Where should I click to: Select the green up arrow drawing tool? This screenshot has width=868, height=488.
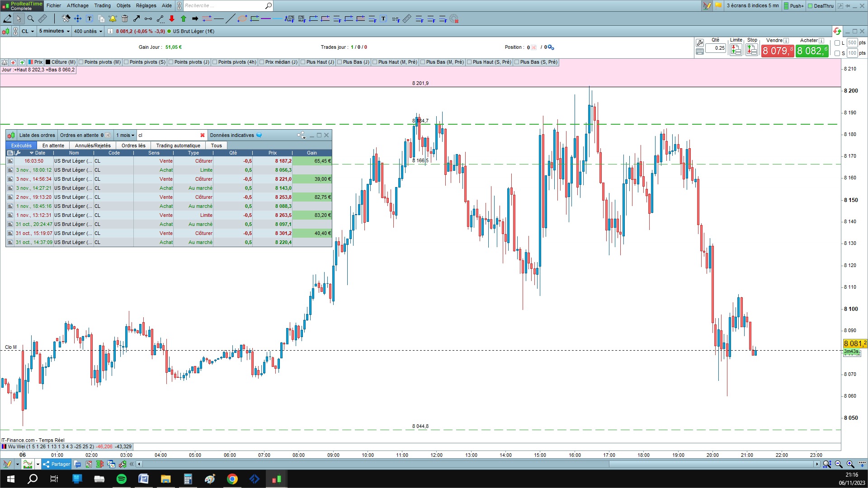click(x=184, y=19)
